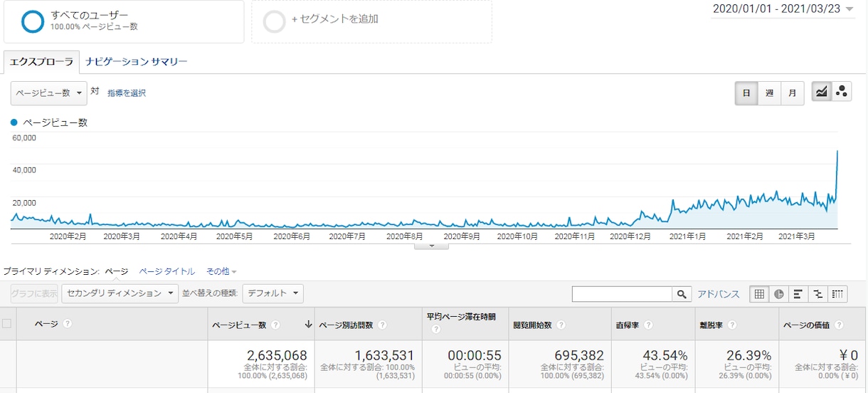The width and height of the screenshot is (868, 393).
Task: Open help for 閲覧開始数 column
Action: tap(561, 325)
